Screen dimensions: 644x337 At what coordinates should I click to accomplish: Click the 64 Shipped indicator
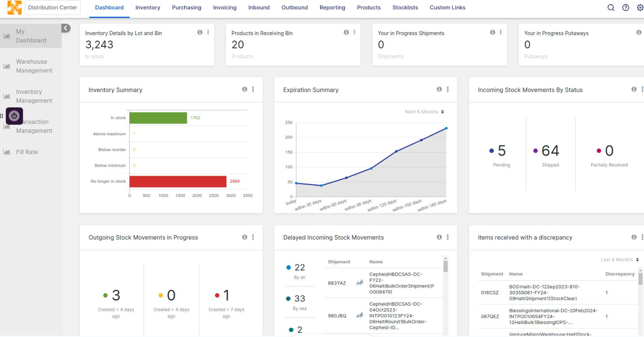550,155
